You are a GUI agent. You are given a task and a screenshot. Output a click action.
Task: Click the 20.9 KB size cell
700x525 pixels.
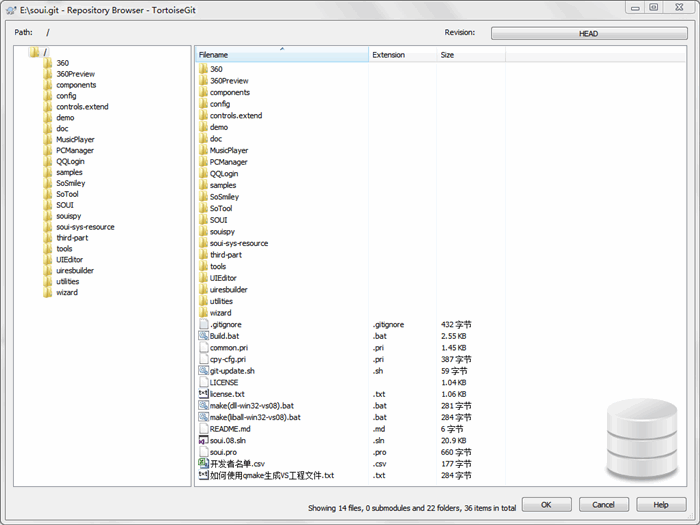(x=454, y=440)
